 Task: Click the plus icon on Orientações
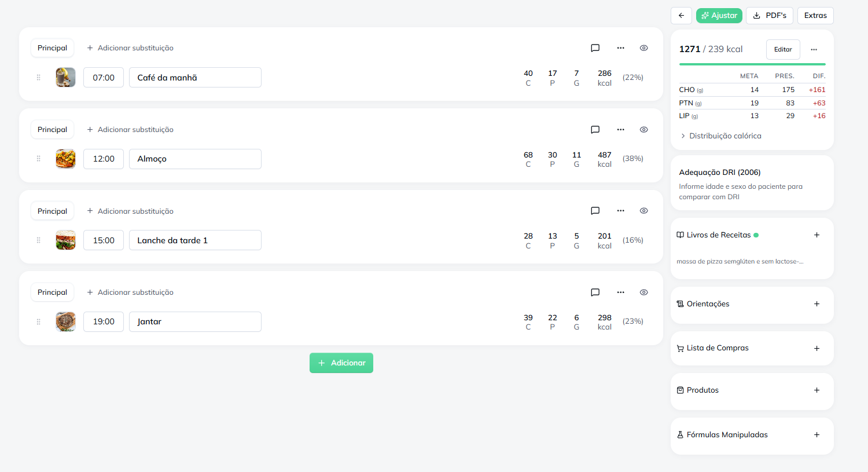point(816,304)
